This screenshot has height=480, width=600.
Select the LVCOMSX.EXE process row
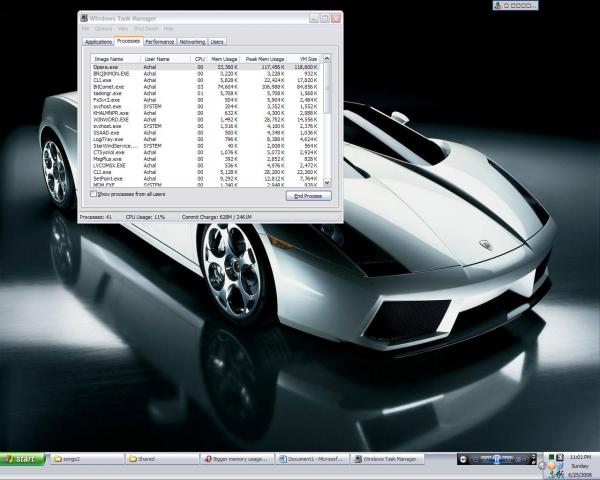207,165
